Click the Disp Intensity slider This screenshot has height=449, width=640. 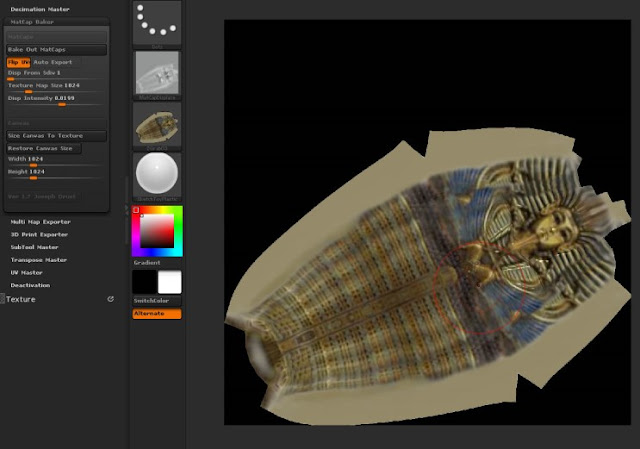(x=54, y=100)
